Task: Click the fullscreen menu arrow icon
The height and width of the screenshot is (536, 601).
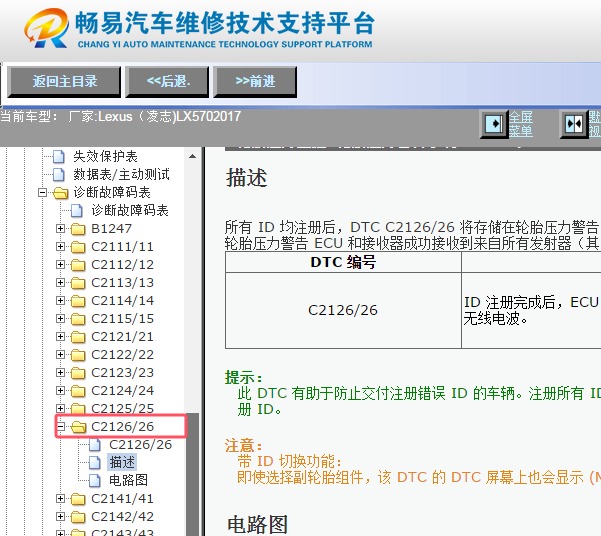Action: click(x=494, y=124)
